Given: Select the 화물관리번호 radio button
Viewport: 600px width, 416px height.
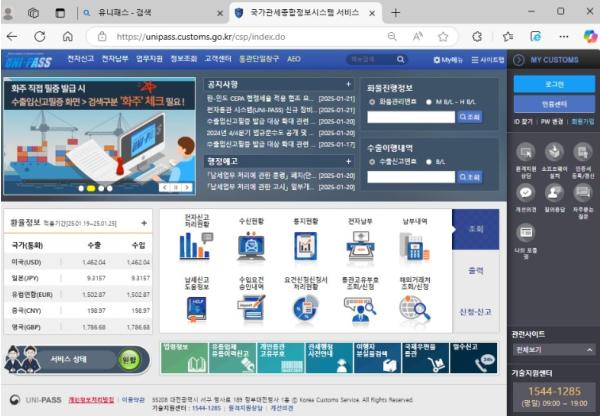Looking at the screenshot, I should (x=372, y=101).
